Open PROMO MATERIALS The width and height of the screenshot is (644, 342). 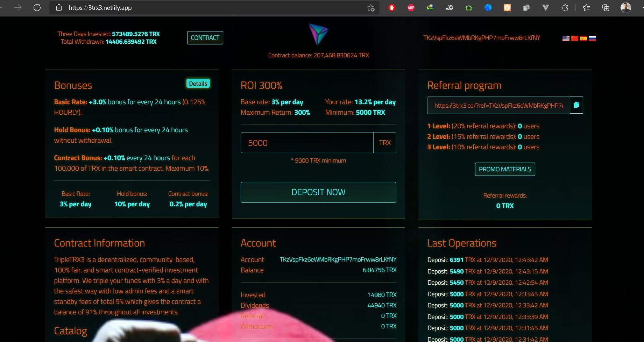pyautogui.click(x=505, y=169)
